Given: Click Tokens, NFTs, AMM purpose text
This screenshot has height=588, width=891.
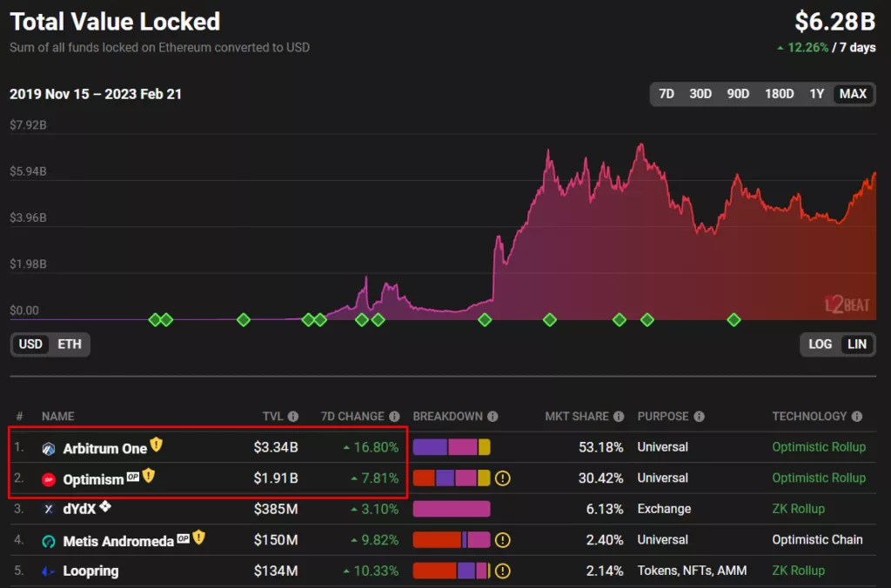Looking at the screenshot, I should [692, 571].
